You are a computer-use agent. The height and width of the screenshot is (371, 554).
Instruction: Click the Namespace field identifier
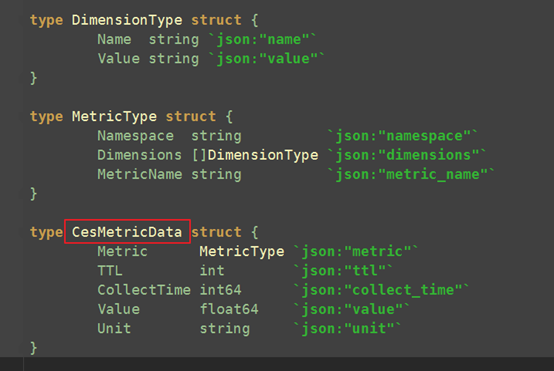click(x=135, y=136)
